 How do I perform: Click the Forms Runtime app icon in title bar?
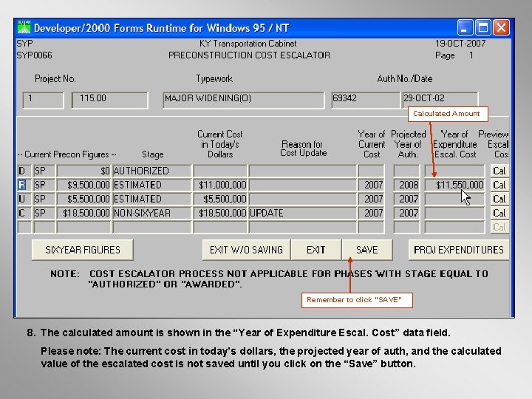pyautogui.click(x=24, y=28)
